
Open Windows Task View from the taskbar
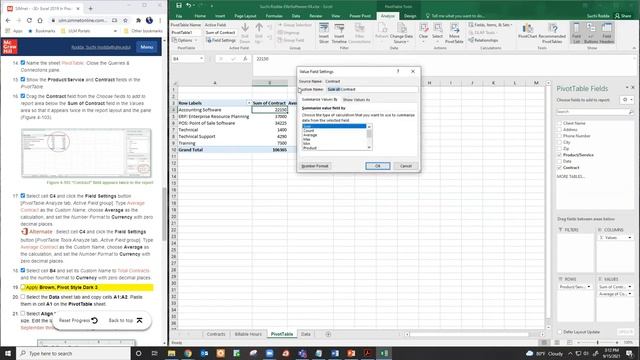coord(155,353)
